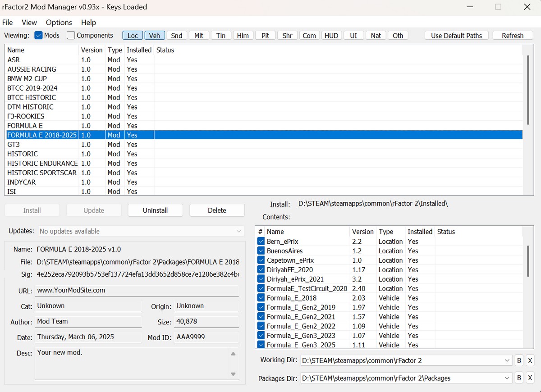Select the HISTORIC ENDURANCE mod row
Screen dimensions: 541x392
click(x=264, y=163)
